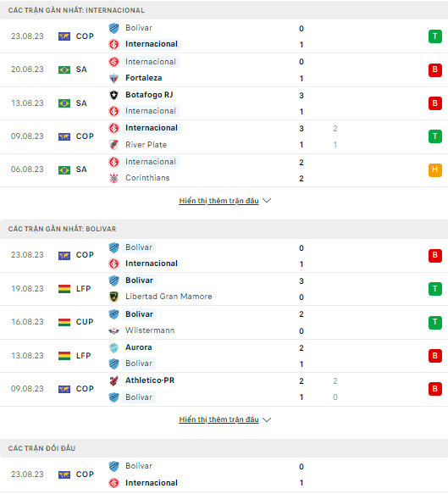Viewport: 448px width, 494px height.
Task: Click the orange H draw badge for Corinthians match
Action: click(x=435, y=169)
